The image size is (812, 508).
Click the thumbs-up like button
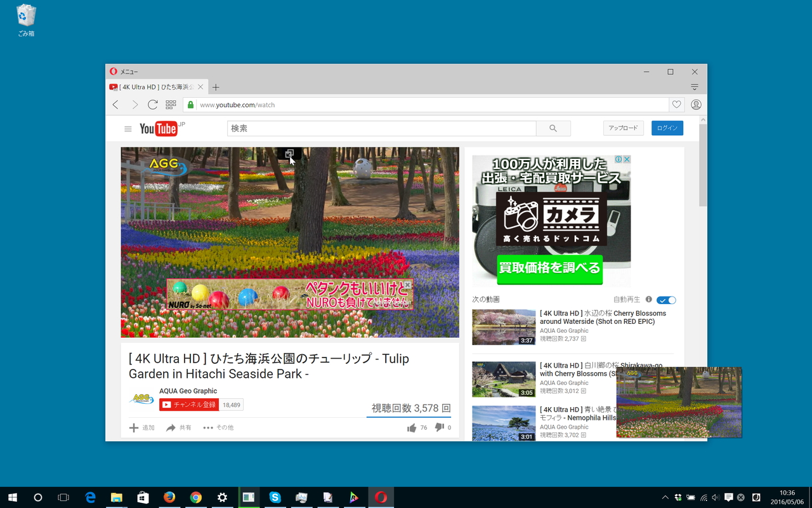412,427
